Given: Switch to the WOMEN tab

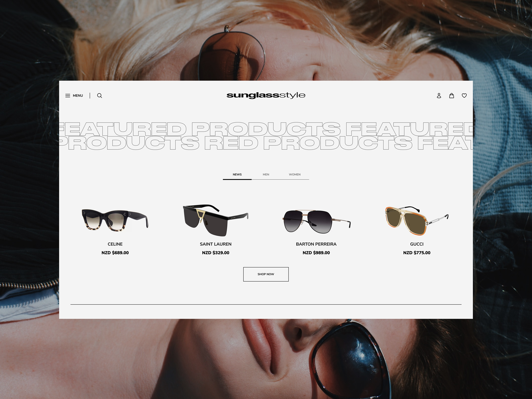Looking at the screenshot, I should tap(295, 174).
